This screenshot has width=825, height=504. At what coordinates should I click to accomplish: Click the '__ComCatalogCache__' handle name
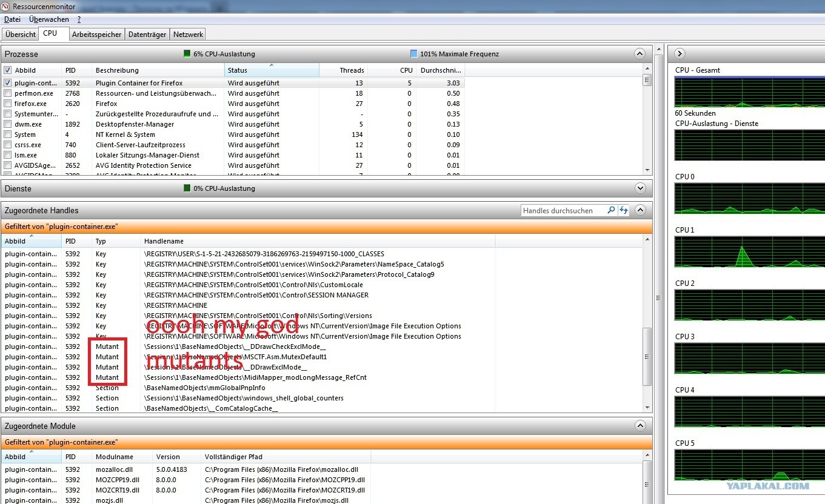(x=211, y=408)
